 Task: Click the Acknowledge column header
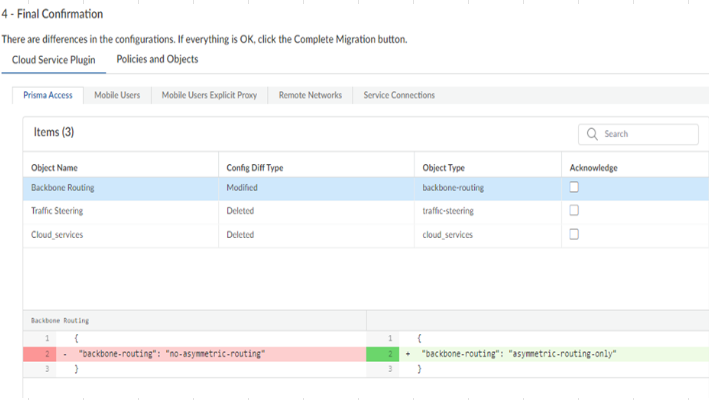click(x=593, y=168)
